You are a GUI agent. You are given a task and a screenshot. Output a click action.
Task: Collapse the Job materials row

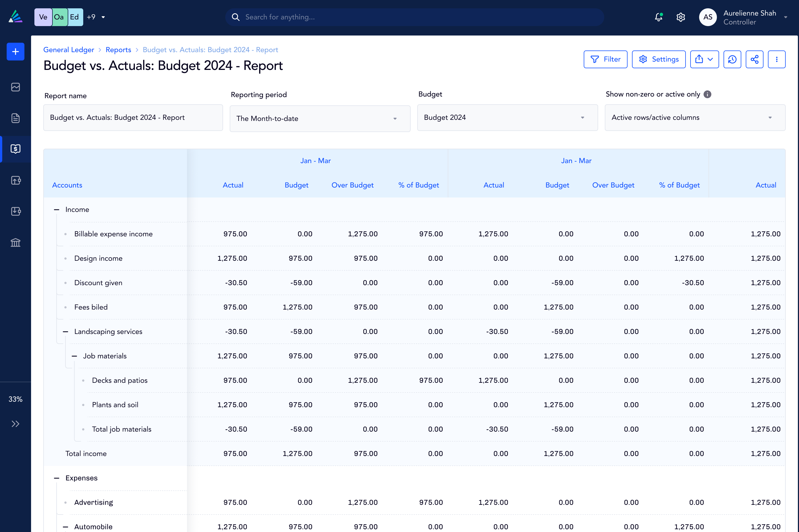(74, 356)
